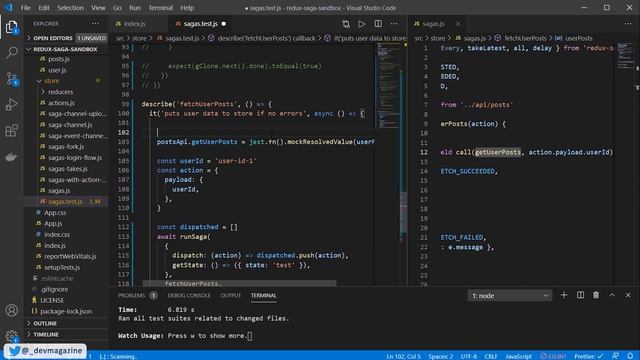The image size is (640, 360).
Task: Open more actions for right editor group
Action: [628, 24]
